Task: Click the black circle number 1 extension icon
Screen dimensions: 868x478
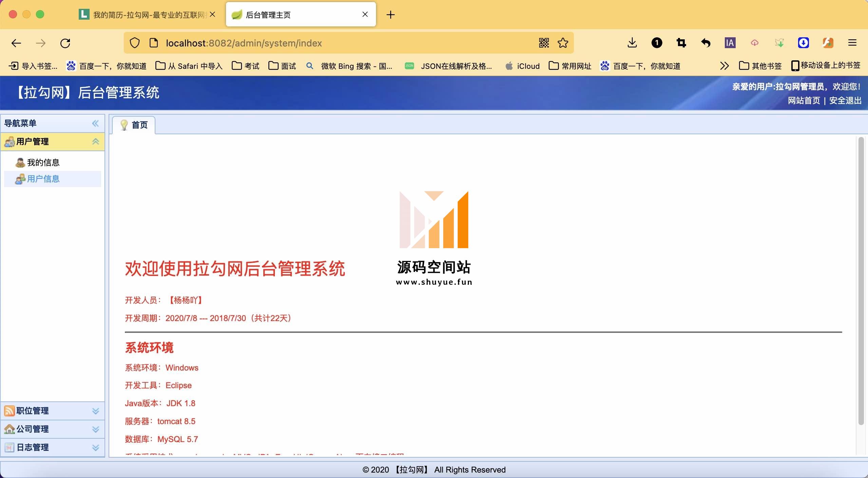Action: [x=657, y=43]
